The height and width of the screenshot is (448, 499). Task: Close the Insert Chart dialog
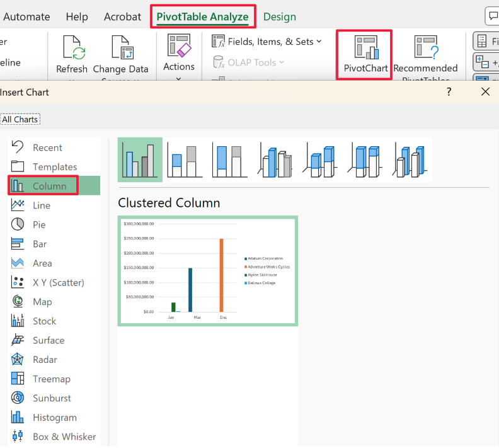(485, 91)
